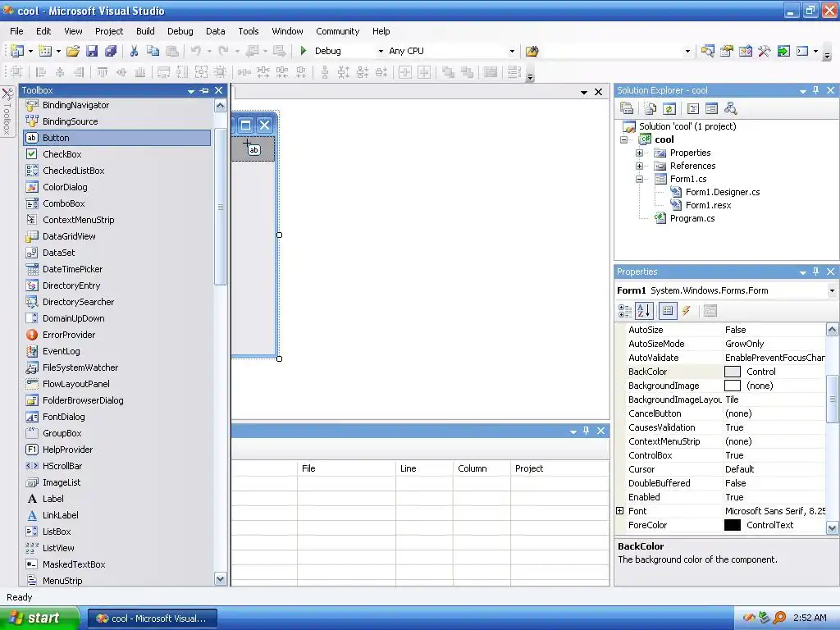This screenshot has width=840, height=630.
Task: Open the Any CPU platform dropdown
Action: tap(512, 52)
